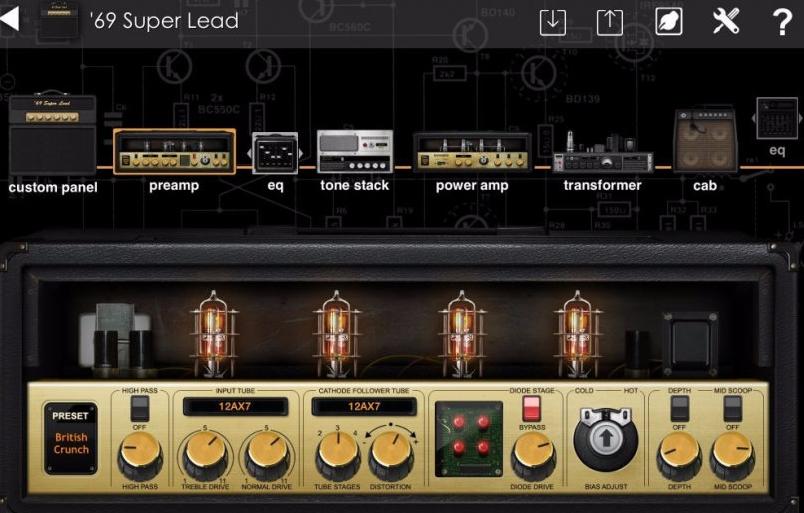This screenshot has width=804, height=513.
Task: Click the download/import preset icon
Action: [553, 22]
